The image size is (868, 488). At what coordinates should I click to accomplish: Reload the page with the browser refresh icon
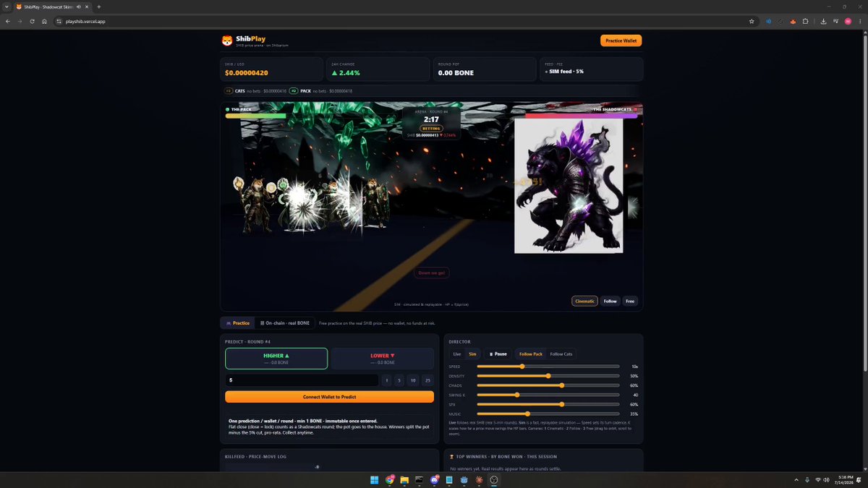pyautogui.click(x=32, y=21)
